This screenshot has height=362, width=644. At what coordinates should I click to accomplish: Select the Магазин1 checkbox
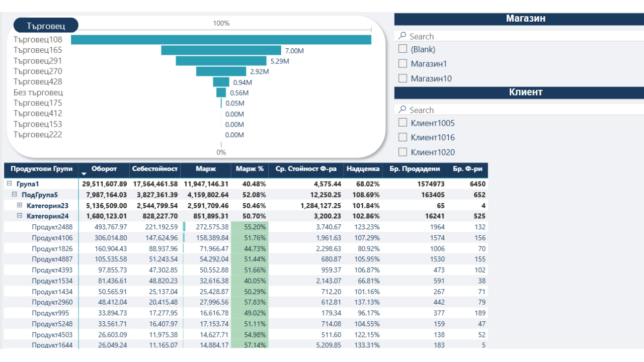[x=403, y=64]
